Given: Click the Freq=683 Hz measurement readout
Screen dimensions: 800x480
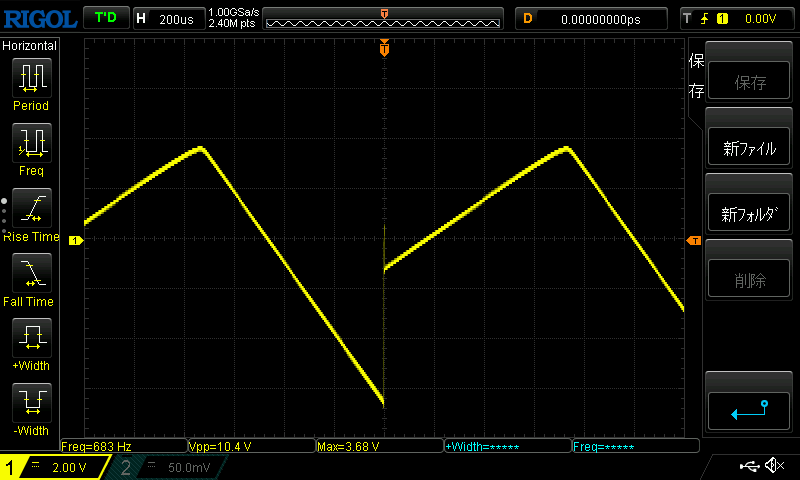Looking at the screenshot, I should [124, 446].
